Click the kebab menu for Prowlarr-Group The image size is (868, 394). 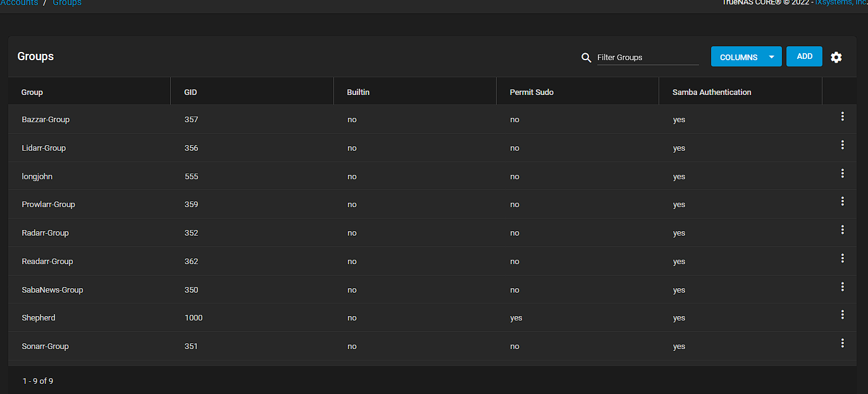[842, 201]
